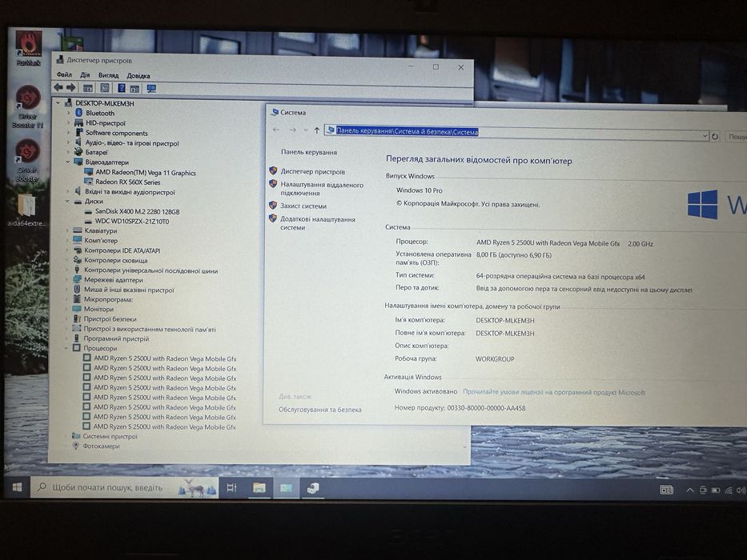747x560 pixels.
Task: Switch to the Device Manager taskbar icon
Action: point(313,488)
